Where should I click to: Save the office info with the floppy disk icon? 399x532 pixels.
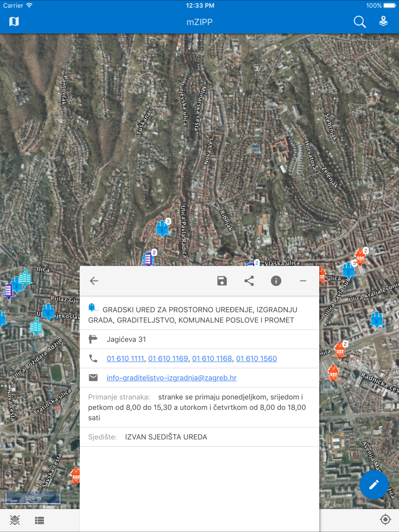(x=222, y=281)
